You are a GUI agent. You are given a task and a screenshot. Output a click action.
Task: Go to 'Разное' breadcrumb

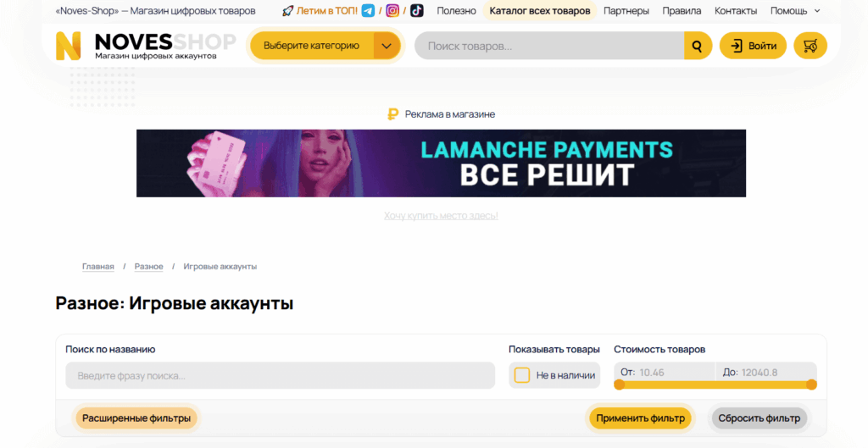149,267
